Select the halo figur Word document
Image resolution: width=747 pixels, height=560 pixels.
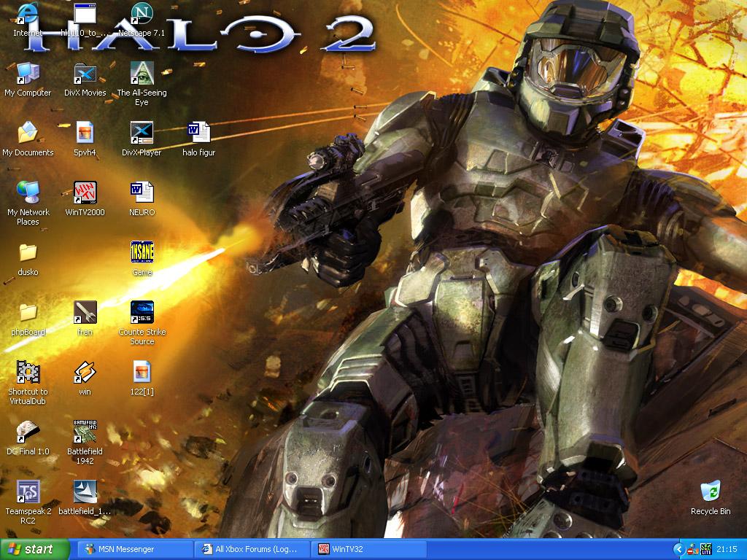198,133
